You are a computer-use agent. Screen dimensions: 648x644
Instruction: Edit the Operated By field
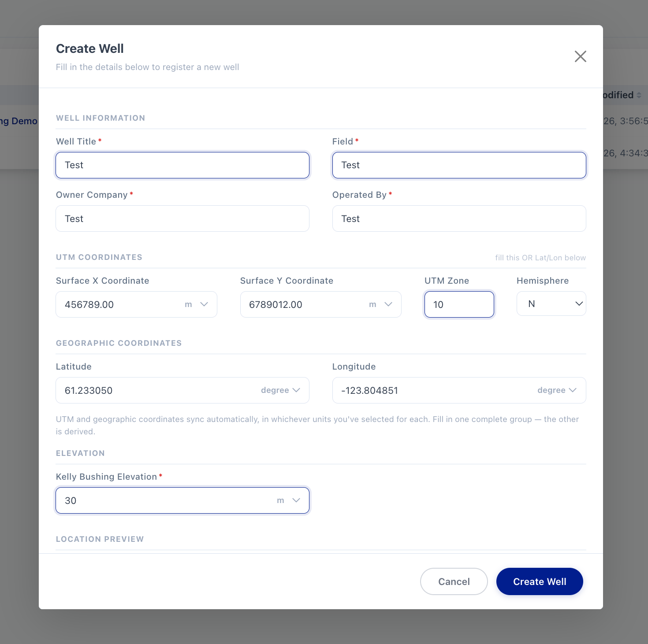tap(459, 218)
